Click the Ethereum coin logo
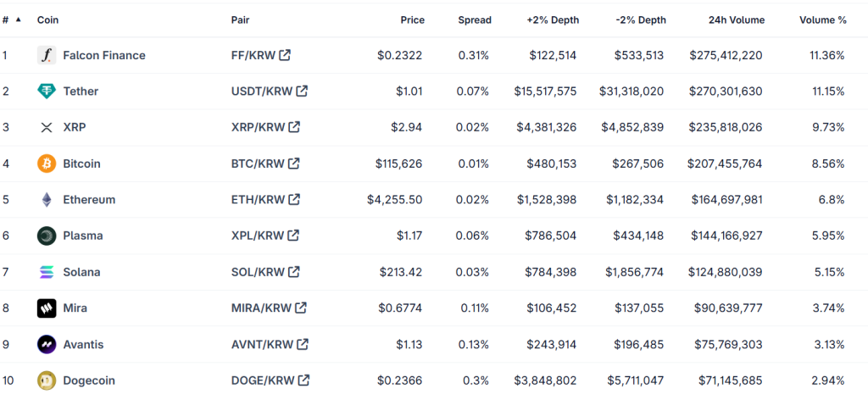This screenshot has height=394, width=868. click(47, 200)
